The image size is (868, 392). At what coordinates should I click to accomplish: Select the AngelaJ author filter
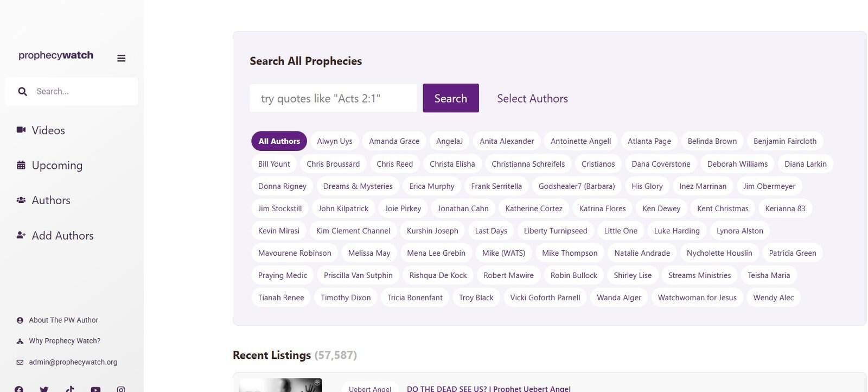click(449, 141)
